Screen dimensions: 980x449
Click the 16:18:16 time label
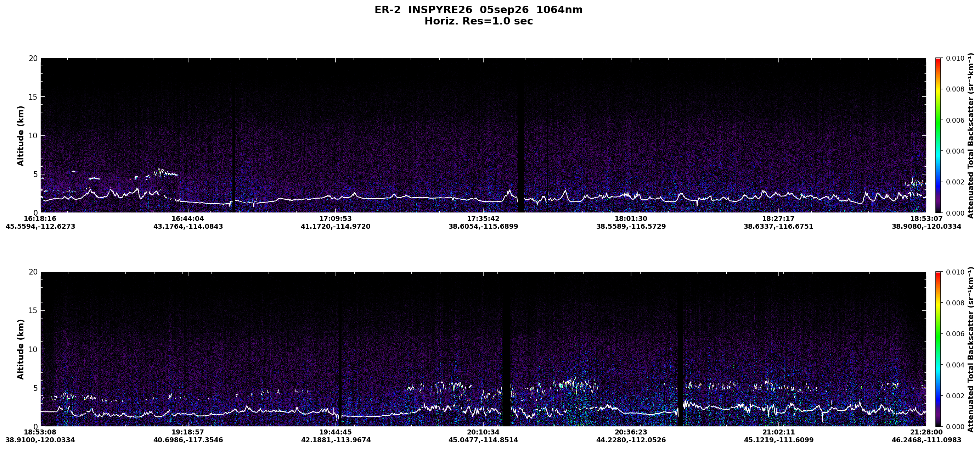point(40,218)
